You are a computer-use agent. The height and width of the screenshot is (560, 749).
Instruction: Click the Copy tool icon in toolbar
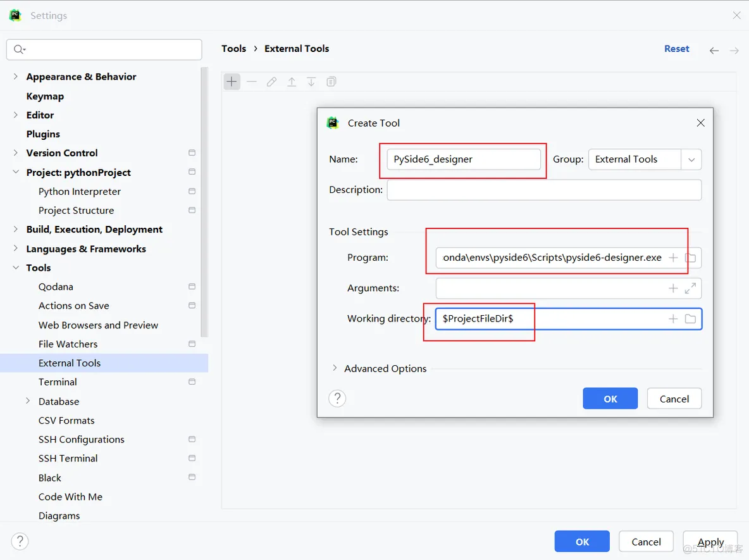click(x=331, y=82)
